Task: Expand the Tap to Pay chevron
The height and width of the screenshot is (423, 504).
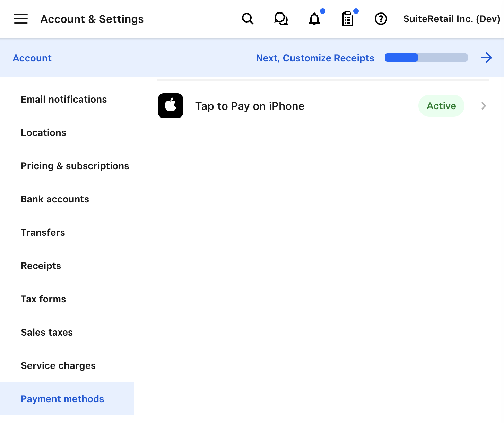Action: (x=484, y=106)
